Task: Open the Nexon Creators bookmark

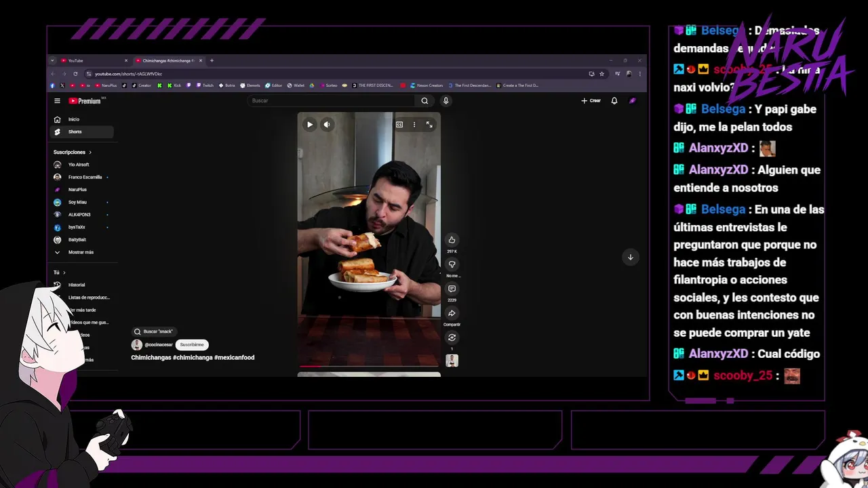Action: (427, 85)
